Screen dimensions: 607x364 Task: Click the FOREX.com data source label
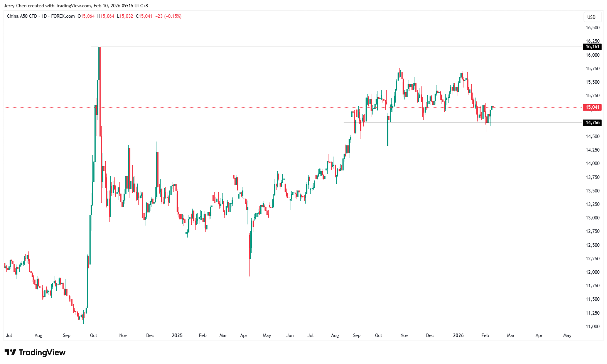(63, 16)
